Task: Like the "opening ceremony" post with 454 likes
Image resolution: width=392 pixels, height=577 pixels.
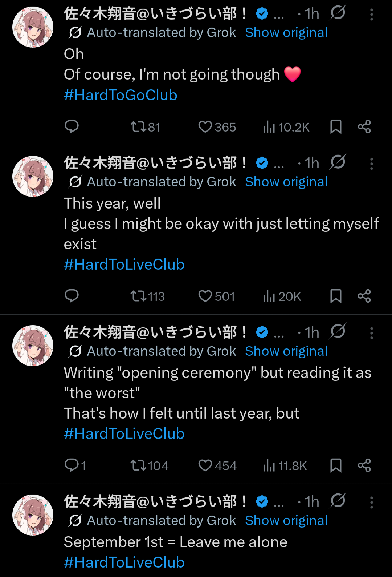Action: [x=217, y=465]
